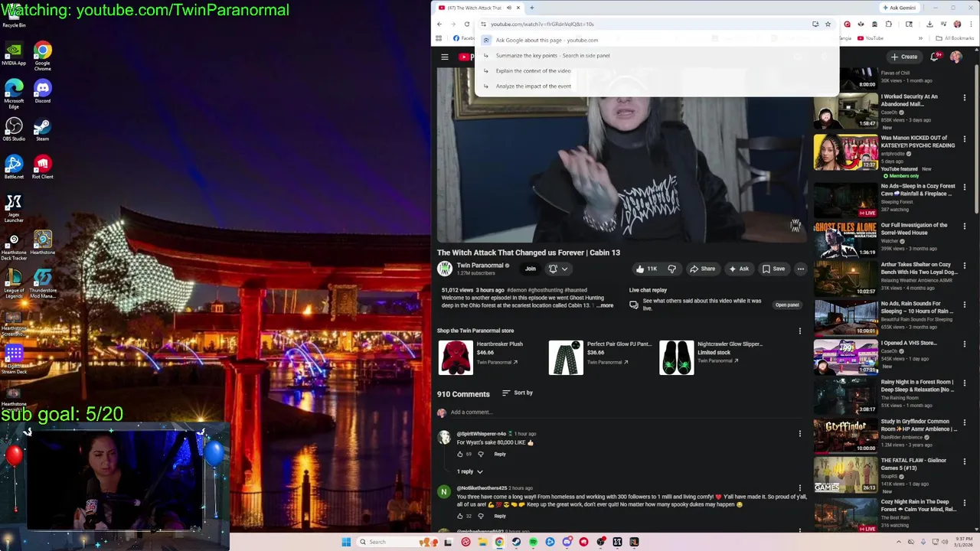This screenshot has width=980, height=551.
Task: Select the Jagex Launcher desktop icon
Action: (14, 207)
